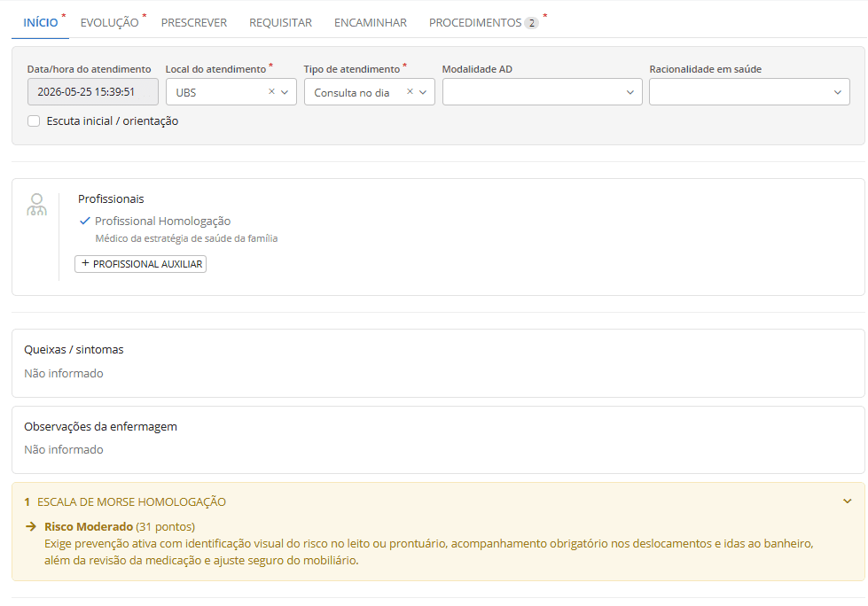Image resolution: width=868 pixels, height=606 pixels.
Task: Switch to the INÍCIO tab
Action: [41, 23]
